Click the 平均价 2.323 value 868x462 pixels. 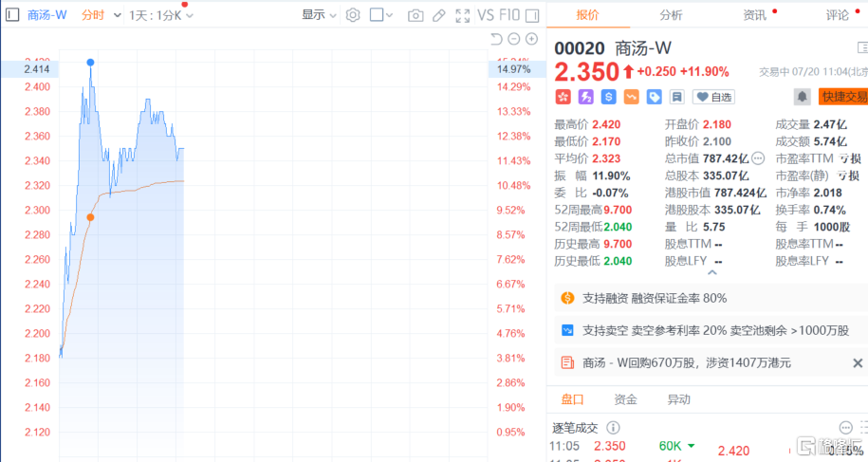[x=606, y=158]
